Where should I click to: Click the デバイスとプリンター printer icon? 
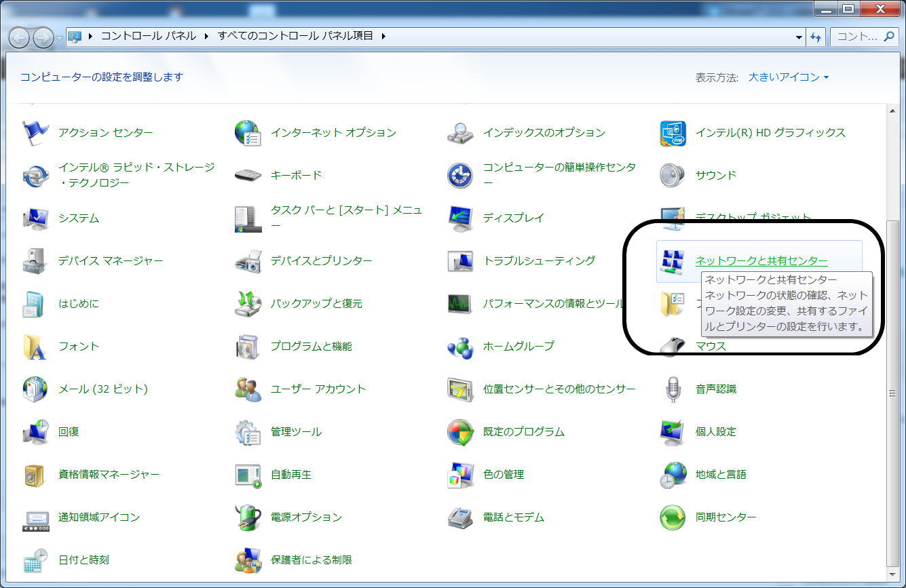coord(248,261)
